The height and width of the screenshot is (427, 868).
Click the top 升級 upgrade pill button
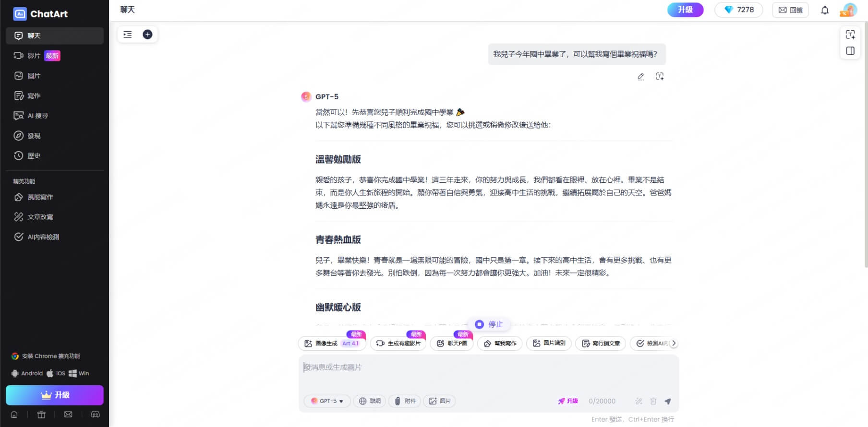(685, 10)
